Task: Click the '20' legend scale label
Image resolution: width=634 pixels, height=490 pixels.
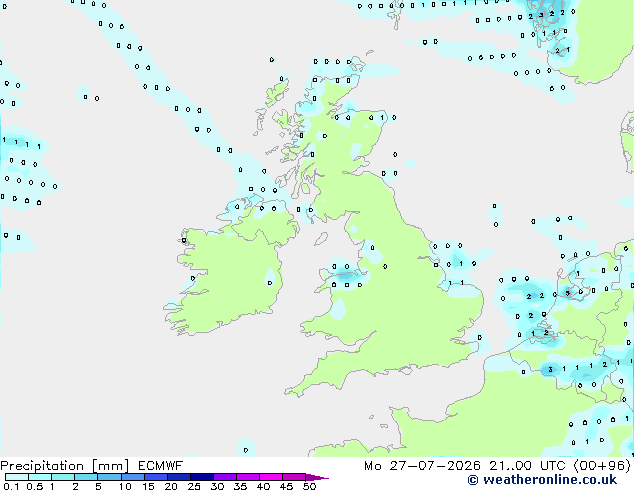Action: pyautogui.click(x=171, y=486)
